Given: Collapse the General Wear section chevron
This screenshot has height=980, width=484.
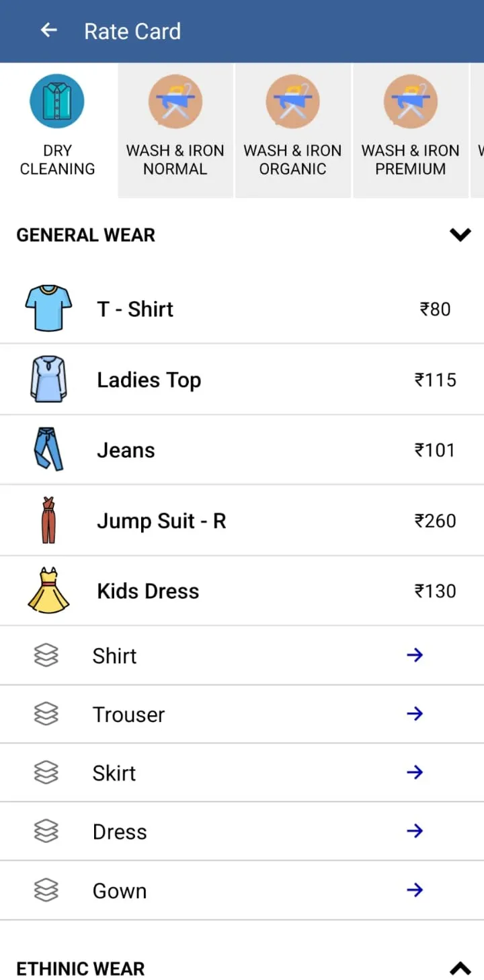Looking at the screenshot, I should [460, 234].
